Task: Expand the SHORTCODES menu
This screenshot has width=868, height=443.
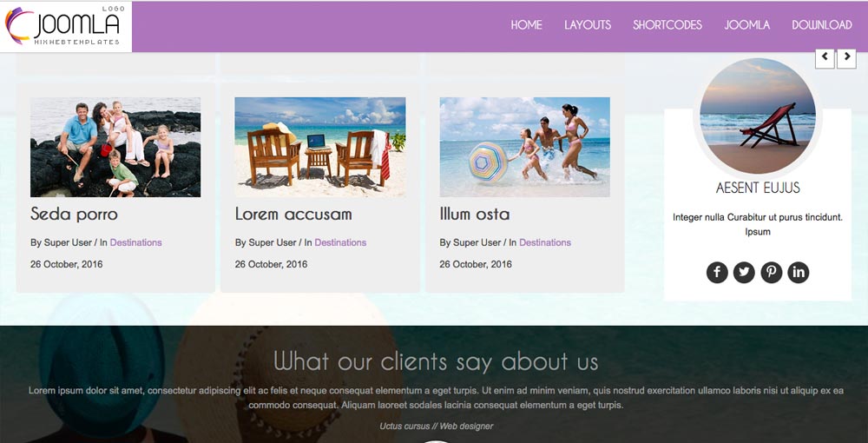Action: (667, 25)
